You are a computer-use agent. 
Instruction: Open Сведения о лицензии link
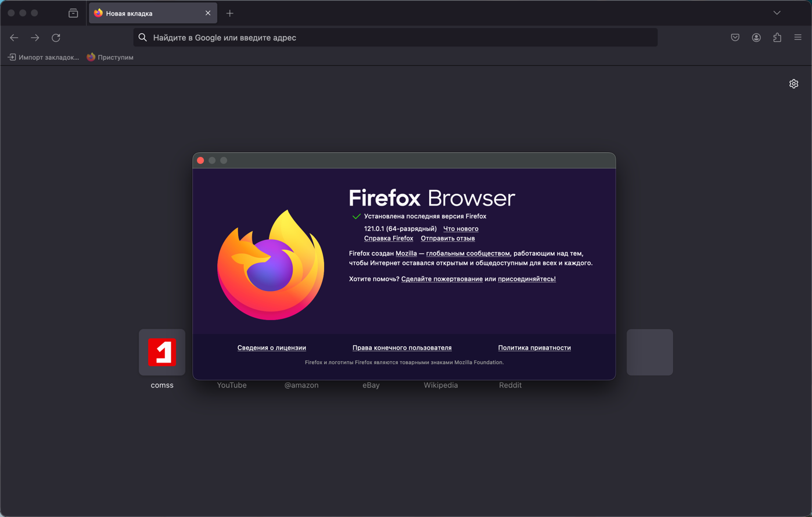(272, 348)
